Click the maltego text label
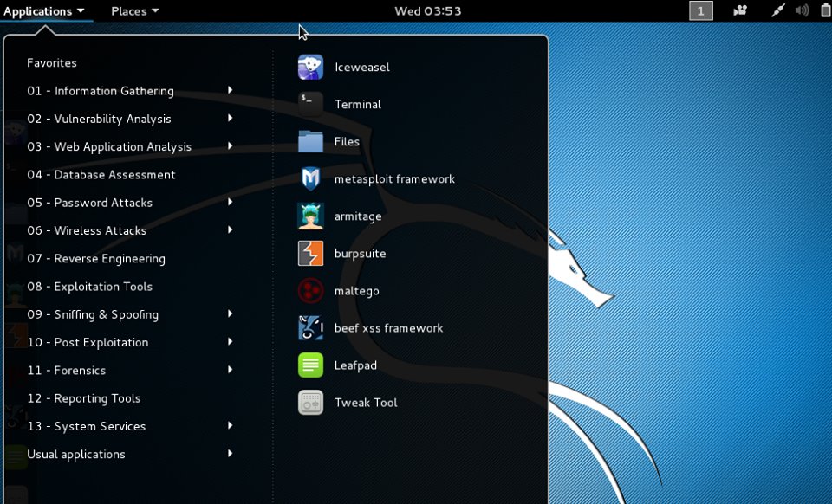 [x=356, y=291]
